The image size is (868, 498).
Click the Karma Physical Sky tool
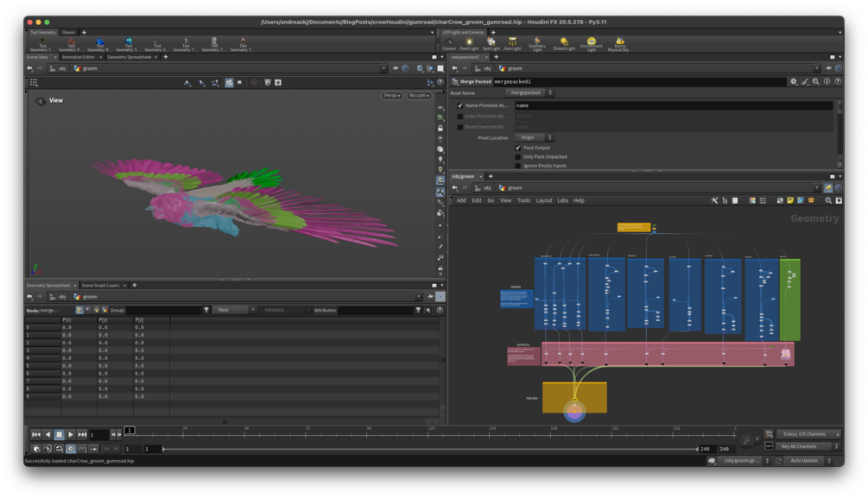[618, 42]
